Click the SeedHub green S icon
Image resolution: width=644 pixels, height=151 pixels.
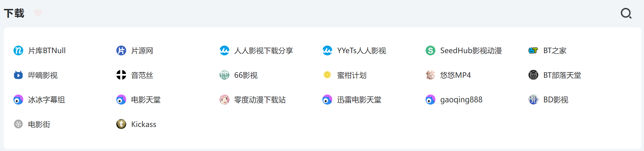(430, 51)
